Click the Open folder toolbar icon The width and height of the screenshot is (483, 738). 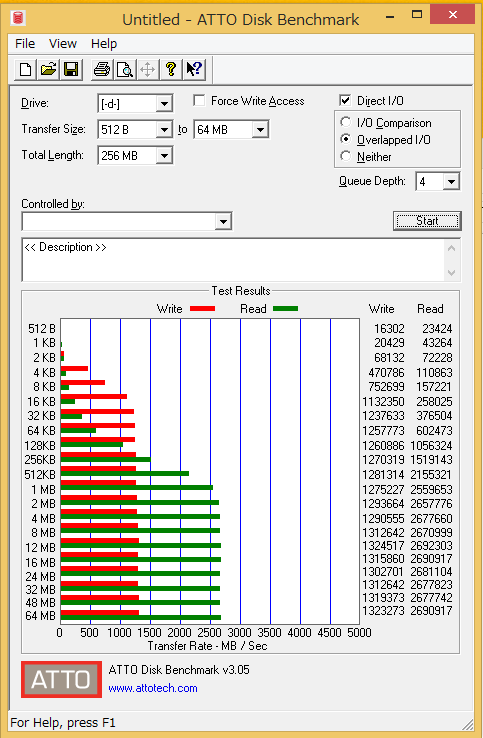[48, 70]
